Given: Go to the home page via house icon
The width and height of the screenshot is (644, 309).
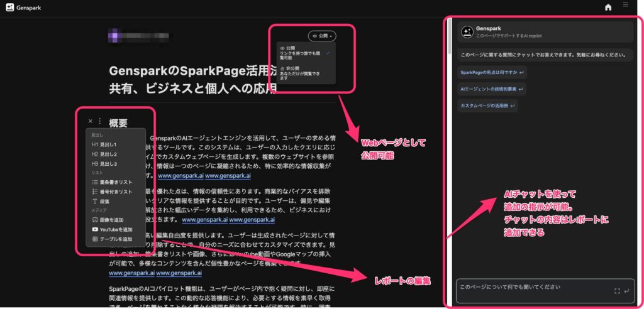Looking at the screenshot, I should tap(608, 8).
